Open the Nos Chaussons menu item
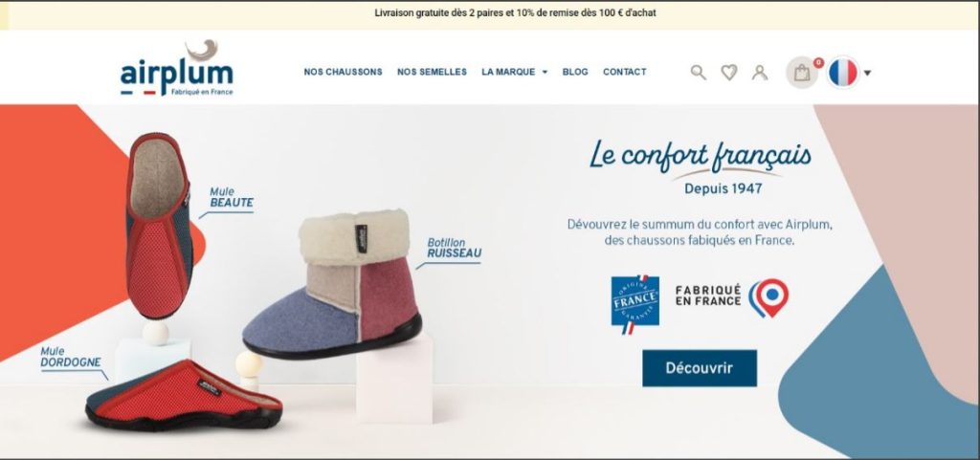This screenshot has width=980, height=460. coord(344,73)
